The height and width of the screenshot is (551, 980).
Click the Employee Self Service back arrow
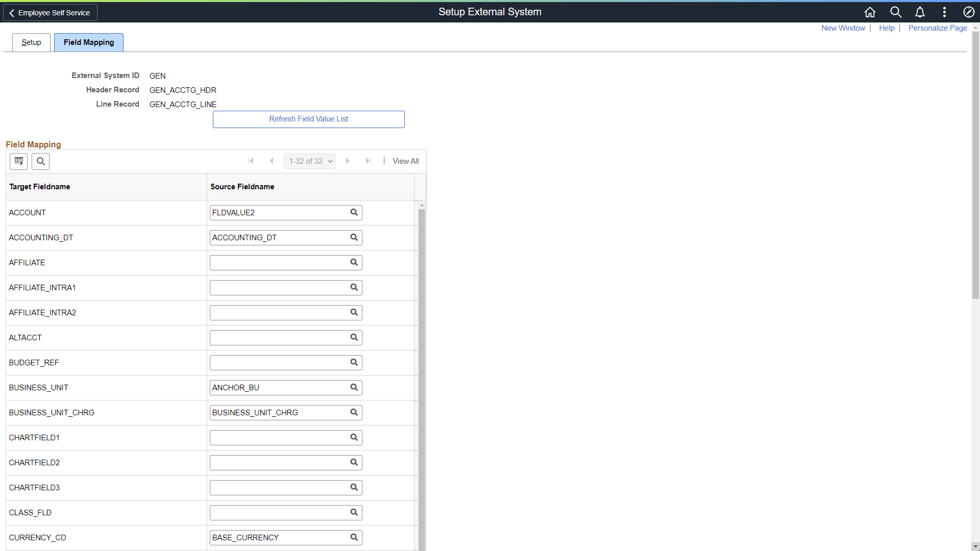11,12
